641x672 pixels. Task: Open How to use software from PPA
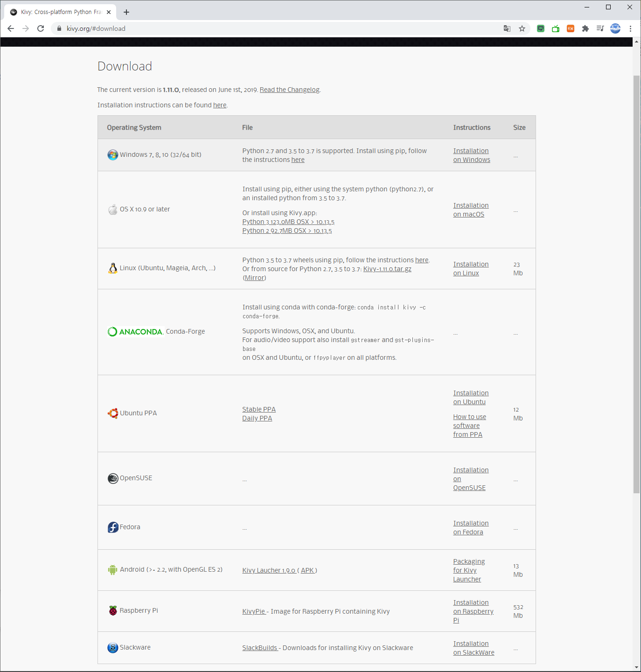[x=469, y=426]
